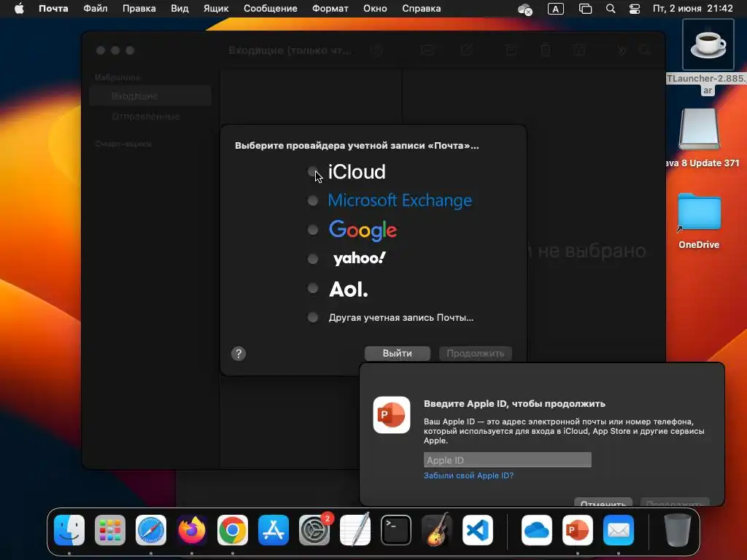Select the TLauncher jar file on desktop
The image size is (747, 560).
pyautogui.click(x=708, y=45)
